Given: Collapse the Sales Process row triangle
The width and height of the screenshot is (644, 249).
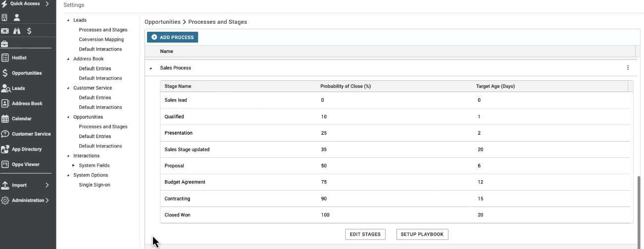Looking at the screenshot, I should tap(150, 68).
